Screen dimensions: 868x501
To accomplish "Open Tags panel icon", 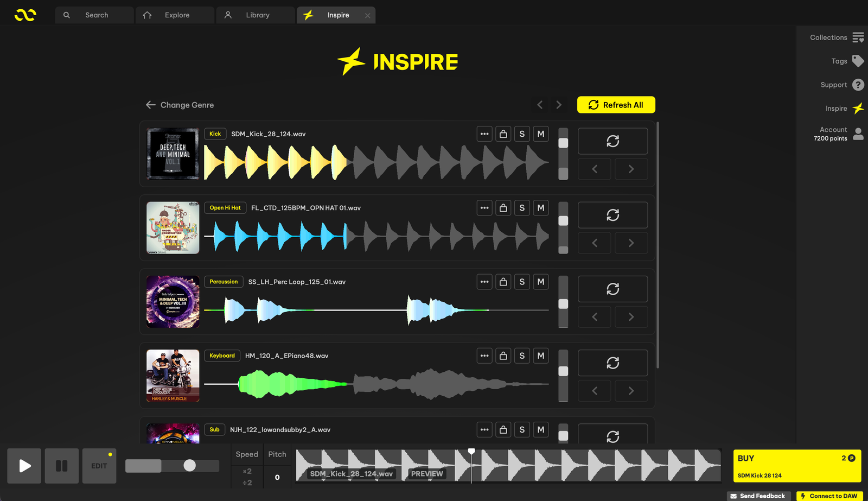I will click(858, 61).
